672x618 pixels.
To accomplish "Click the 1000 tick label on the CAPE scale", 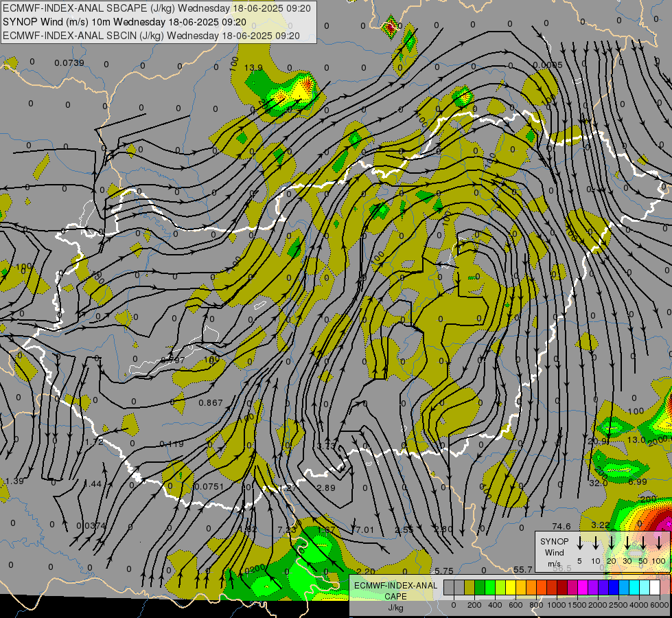I will [557, 605].
